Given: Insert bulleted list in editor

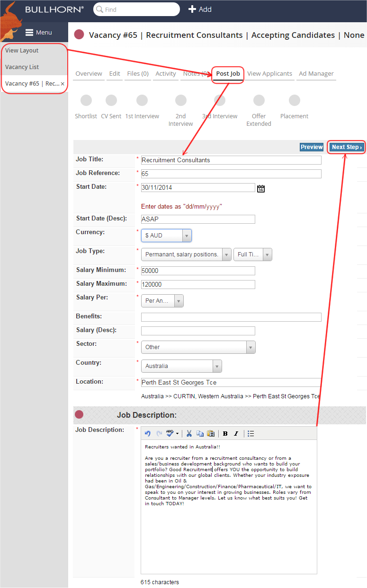Looking at the screenshot, I should pyautogui.click(x=251, y=433).
